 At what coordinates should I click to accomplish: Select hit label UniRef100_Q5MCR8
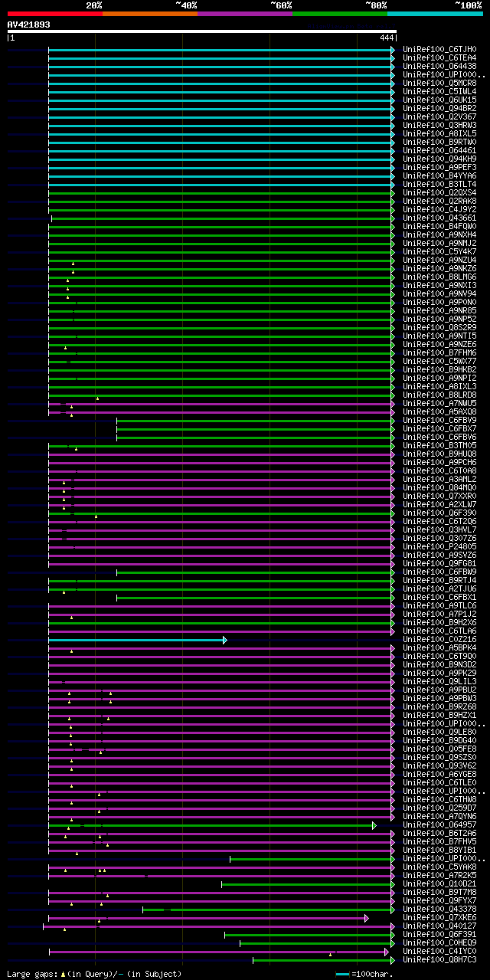click(x=439, y=83)
